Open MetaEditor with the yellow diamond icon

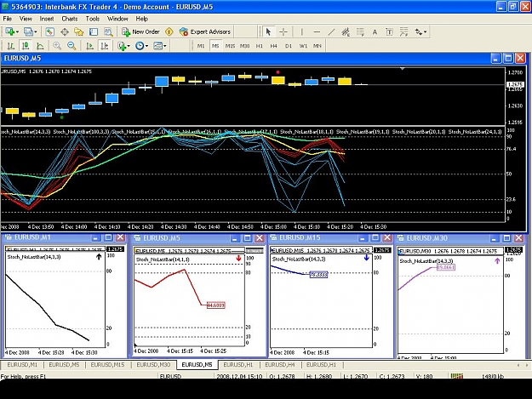tap(169, 31)
